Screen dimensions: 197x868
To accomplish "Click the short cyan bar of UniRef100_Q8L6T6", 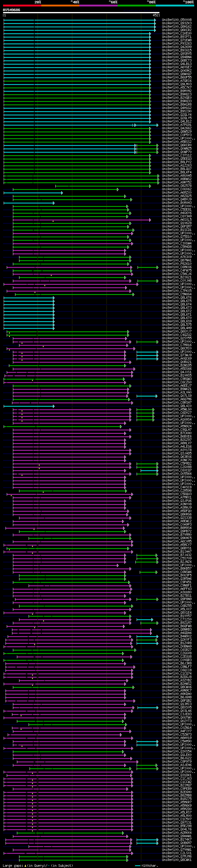I will tap(29, 297).
